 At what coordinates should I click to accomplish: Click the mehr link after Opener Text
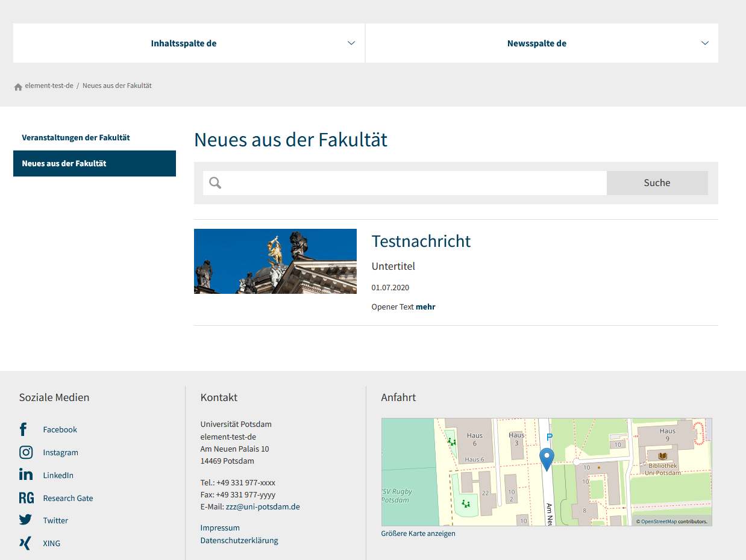tap(425, 307)
